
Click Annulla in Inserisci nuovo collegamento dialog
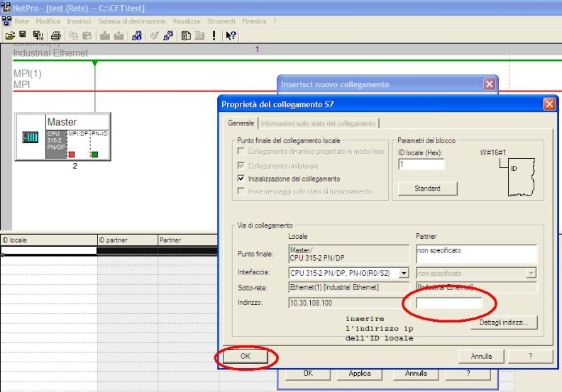[415, 374]
